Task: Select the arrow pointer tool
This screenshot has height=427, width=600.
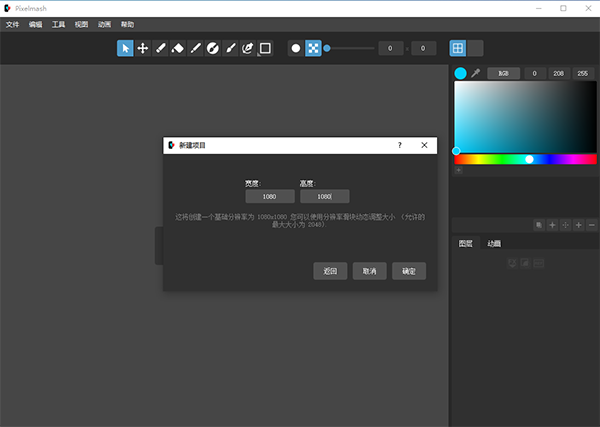Action: tap(125, 48)
